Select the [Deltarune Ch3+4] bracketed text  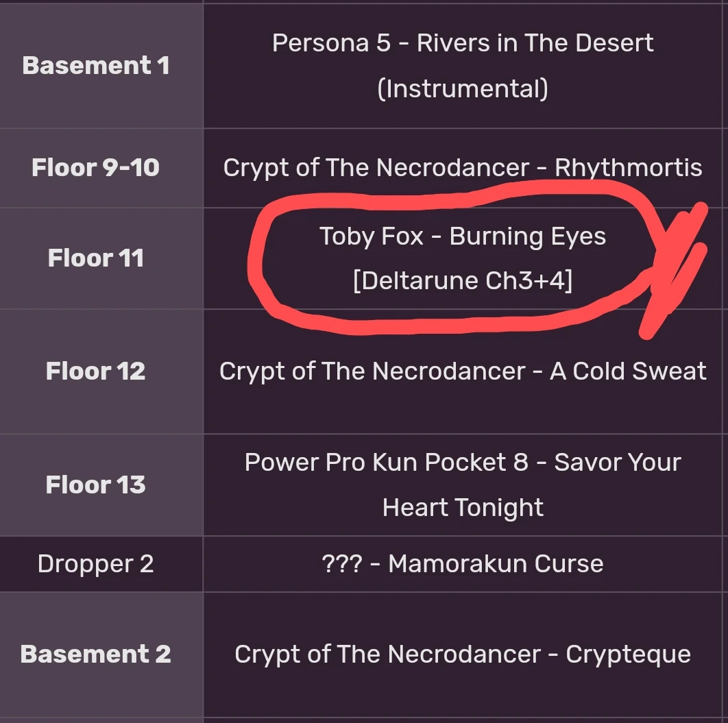tap(463, 281)
